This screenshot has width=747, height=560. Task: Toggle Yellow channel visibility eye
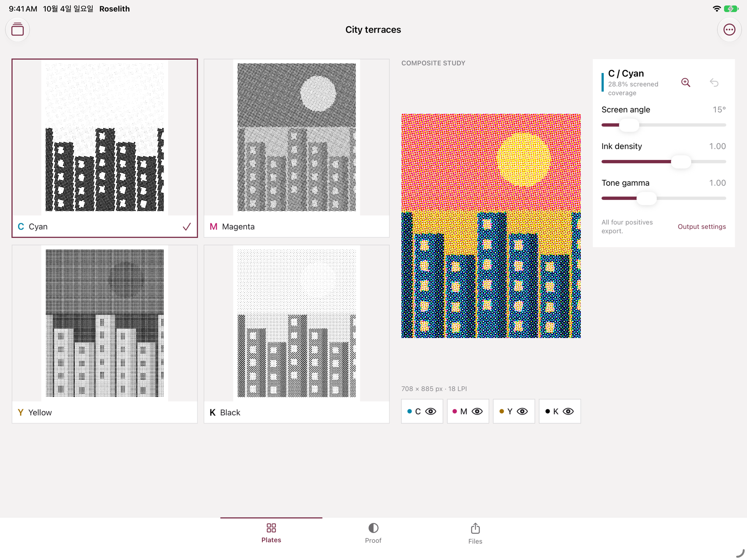tap(522, 411)
